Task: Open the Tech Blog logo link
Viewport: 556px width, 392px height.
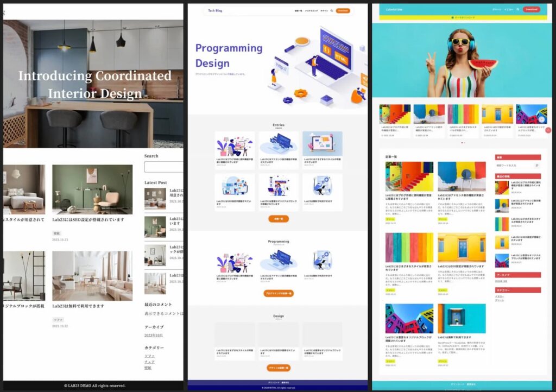Action: click(215, 11)
